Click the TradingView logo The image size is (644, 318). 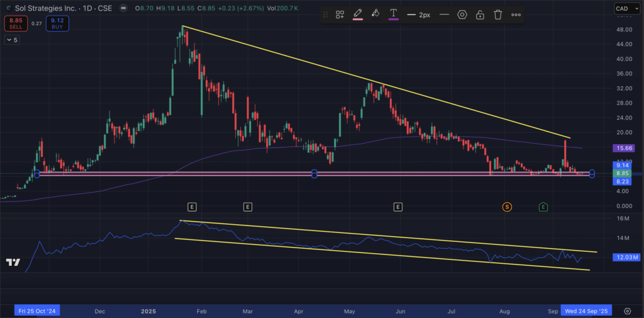pos(13,263)
